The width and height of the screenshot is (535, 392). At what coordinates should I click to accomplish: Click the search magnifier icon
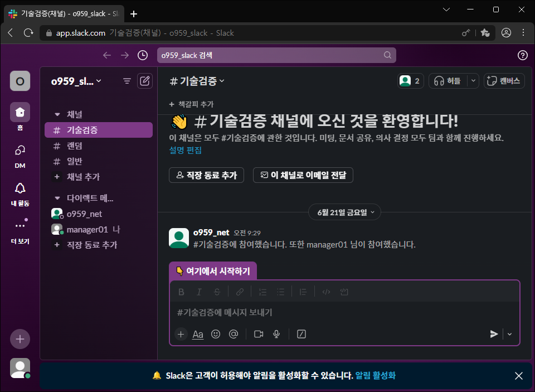(x=387, y=55)
